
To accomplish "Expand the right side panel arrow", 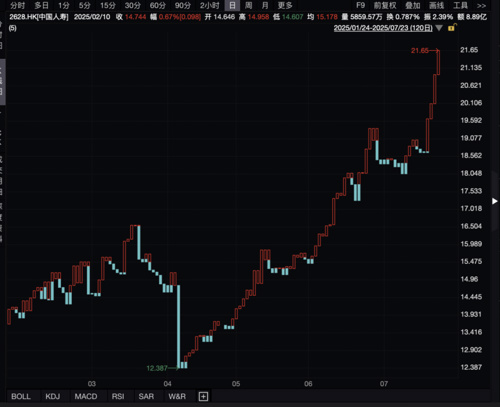I will click(x=495, y=201).
